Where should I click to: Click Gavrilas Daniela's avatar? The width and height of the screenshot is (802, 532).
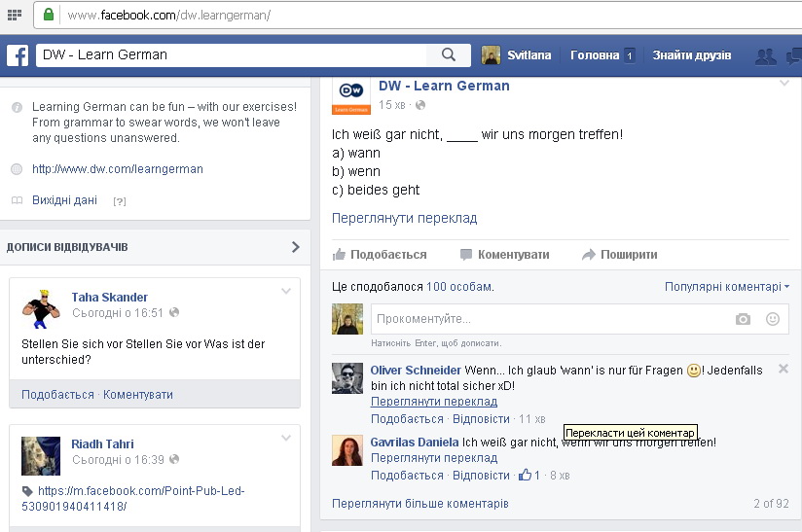coord(347,450)
